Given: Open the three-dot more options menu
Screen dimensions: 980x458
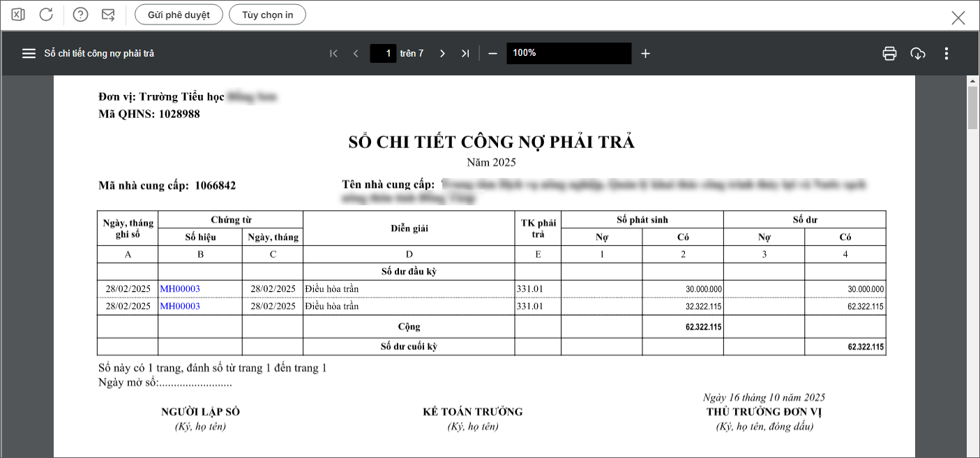Looking at the screenshot, I should click(x=947, y=53).
